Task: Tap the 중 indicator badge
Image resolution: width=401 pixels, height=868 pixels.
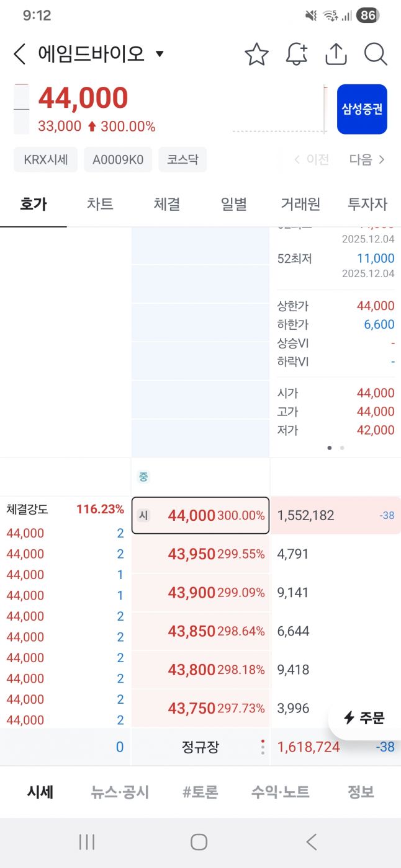Action: pyautogui.click(x=143, y=477)
